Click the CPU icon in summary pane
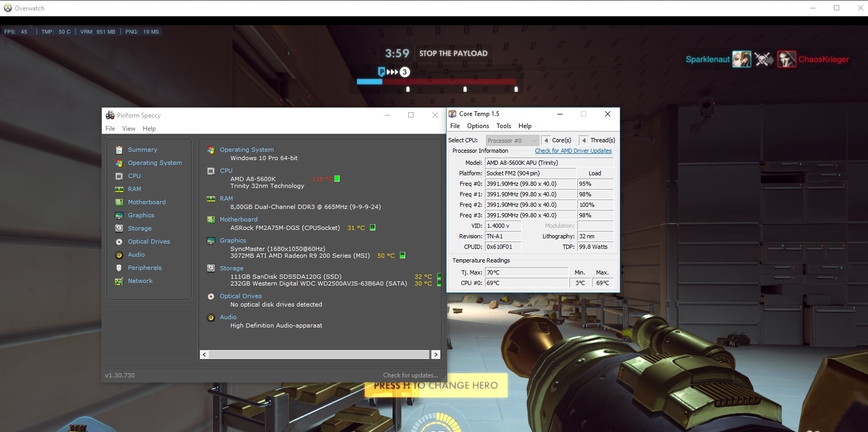The image size is (868, 432). point(211,171)
